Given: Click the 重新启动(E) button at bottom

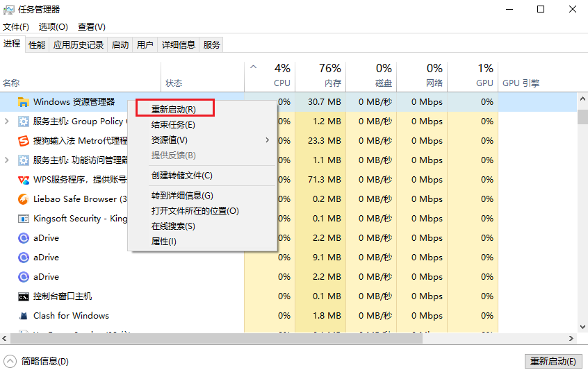Looking at the screenshot, I should 553,362.
